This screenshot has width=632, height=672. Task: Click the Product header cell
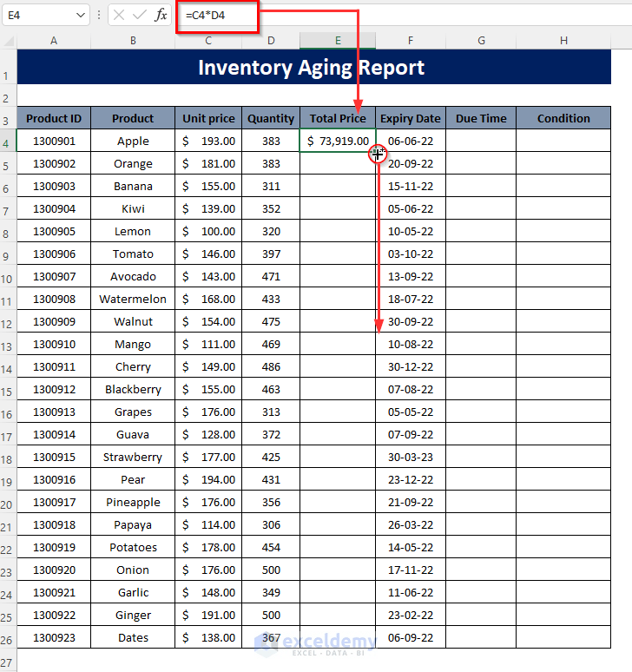133,118
